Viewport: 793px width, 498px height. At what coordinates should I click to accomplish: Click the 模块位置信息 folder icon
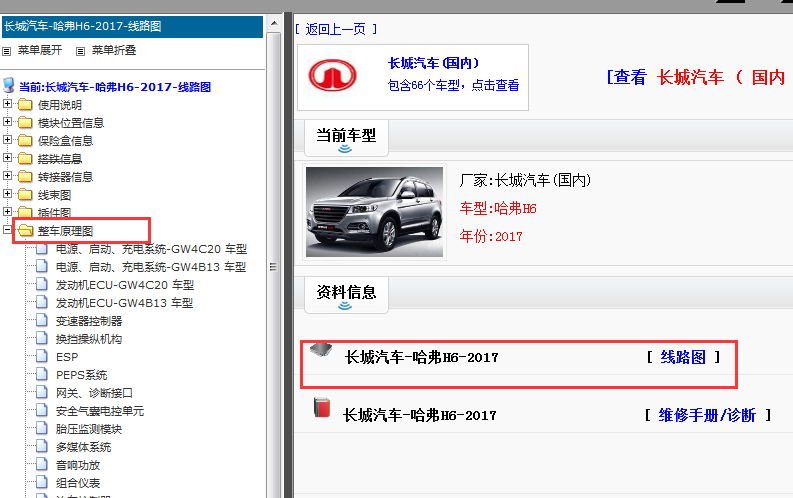(25, 122)
